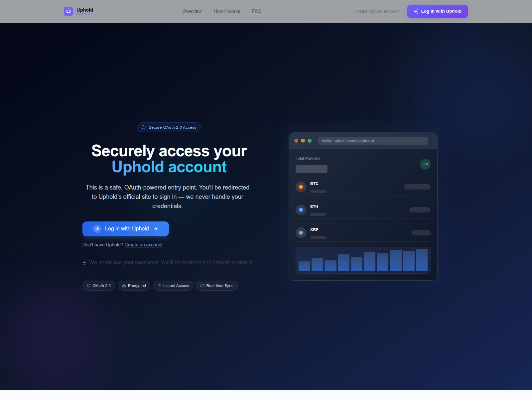
Task: Click the padlock icon beside password notice
Action: point(84,263)
